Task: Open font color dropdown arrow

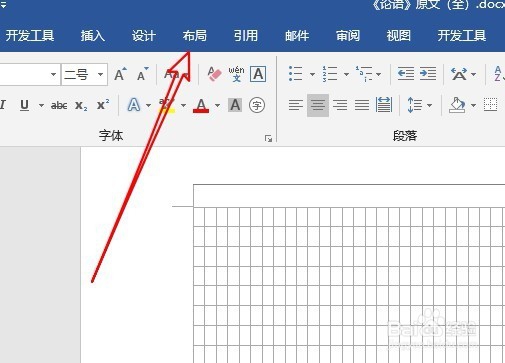Action: [x=217, y=105]
